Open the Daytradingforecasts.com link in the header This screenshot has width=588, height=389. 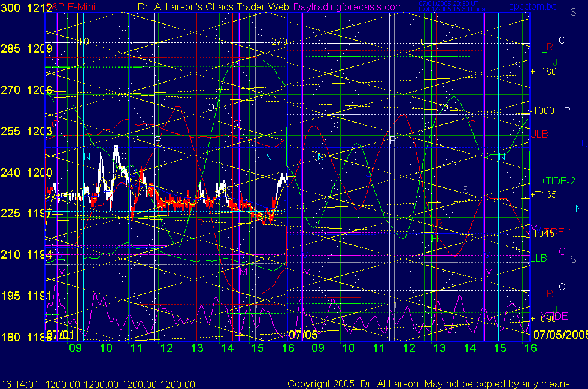coord(348,7)
